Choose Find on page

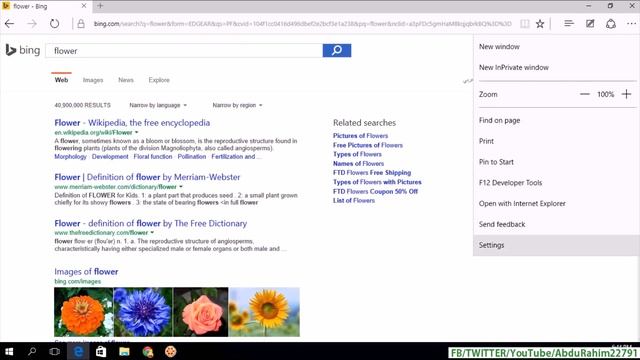click(x=556, y=120)
